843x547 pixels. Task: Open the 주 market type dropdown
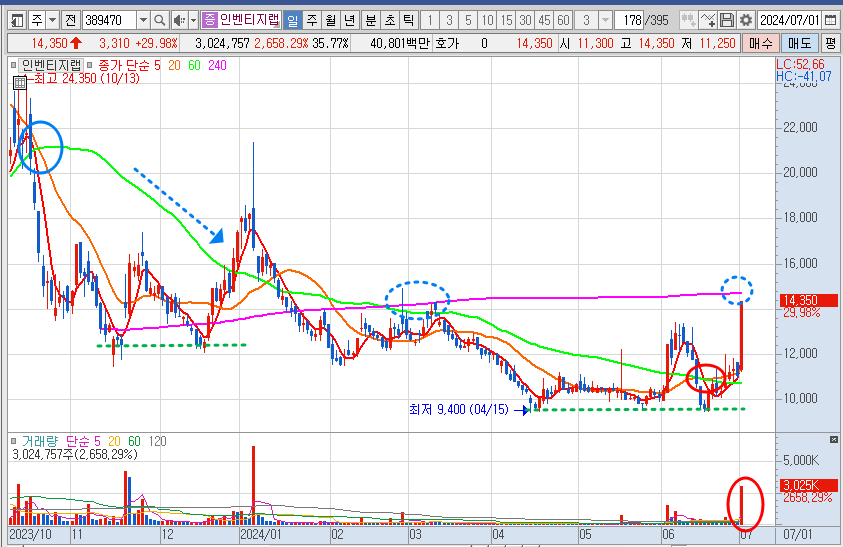click(x=52, y=20)
